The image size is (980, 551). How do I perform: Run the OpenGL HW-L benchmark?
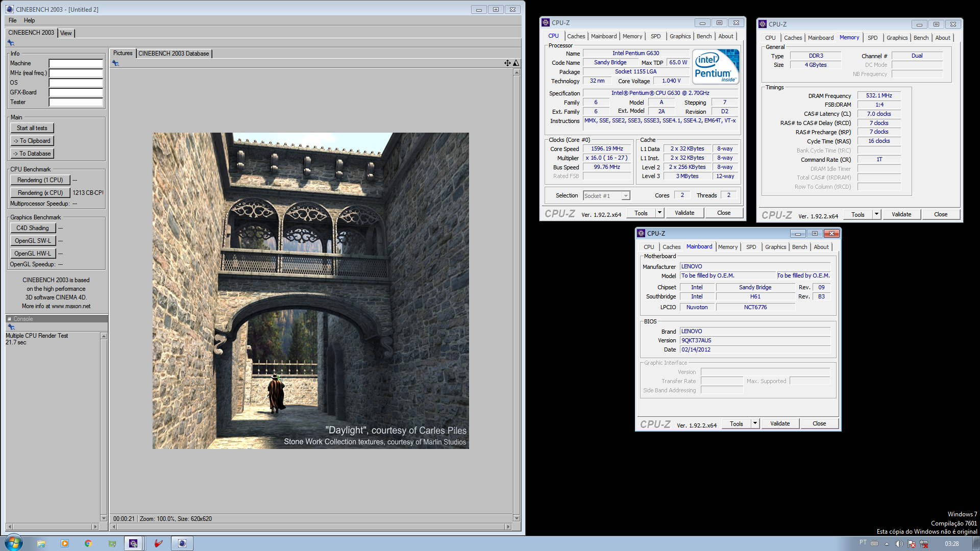[33, 254]
